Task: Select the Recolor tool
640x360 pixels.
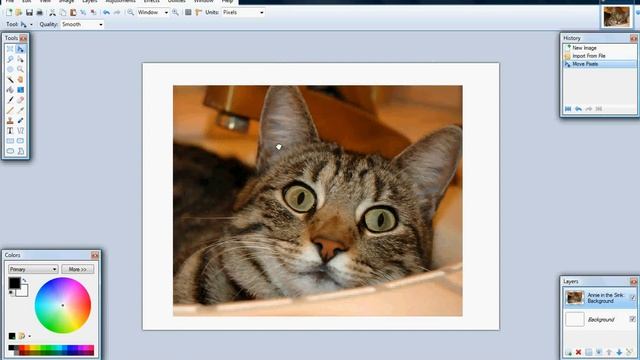Action: (x=20, y=120)
